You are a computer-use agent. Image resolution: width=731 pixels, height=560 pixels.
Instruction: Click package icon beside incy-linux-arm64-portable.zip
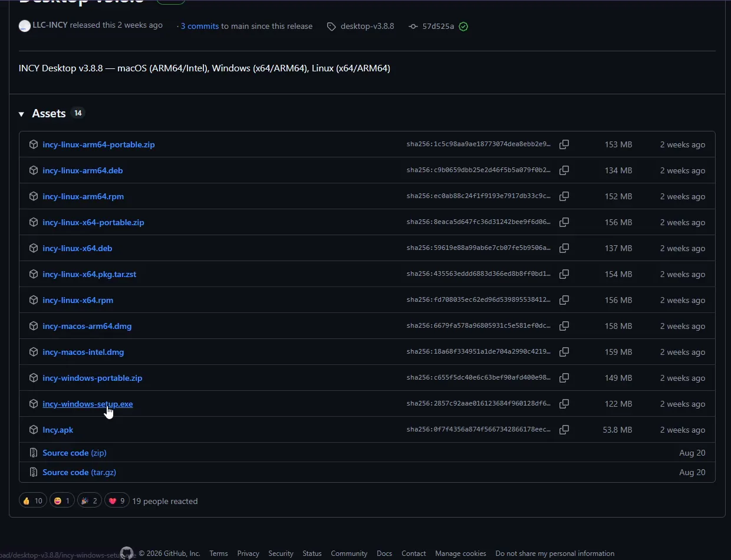[34, 144]
